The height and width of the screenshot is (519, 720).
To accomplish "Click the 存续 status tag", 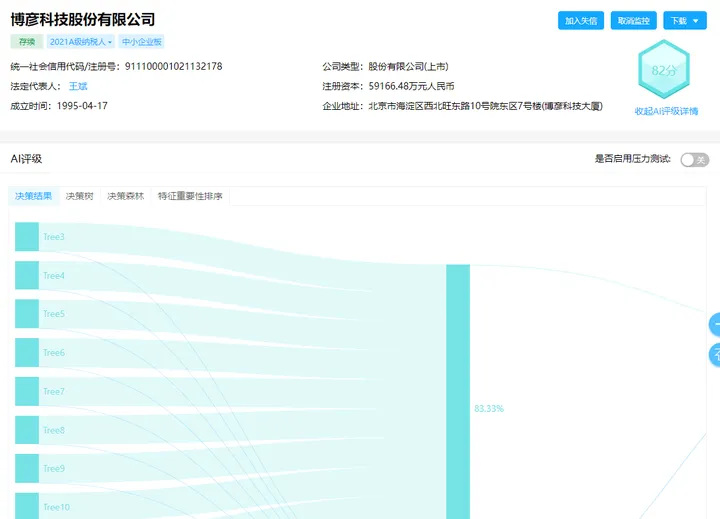I will pyautogui.click(x=27, y=42).
